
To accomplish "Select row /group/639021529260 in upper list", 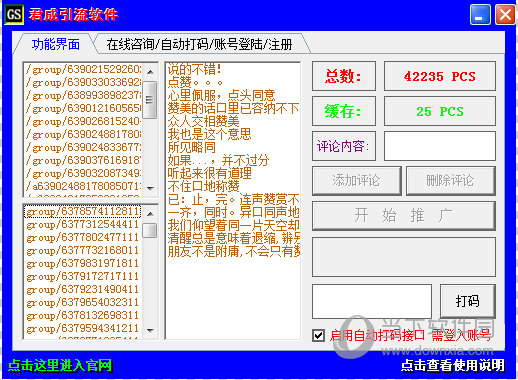I will pyautogui.click(x=84, y=70).
